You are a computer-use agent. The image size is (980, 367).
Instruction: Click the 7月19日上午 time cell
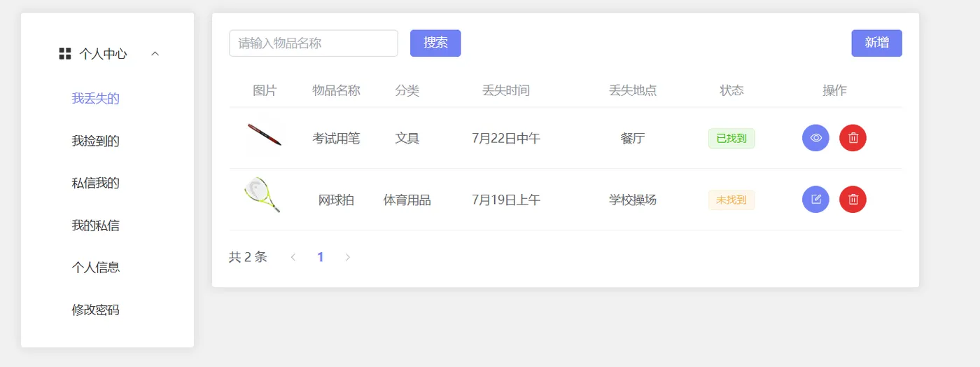[506, 200]
